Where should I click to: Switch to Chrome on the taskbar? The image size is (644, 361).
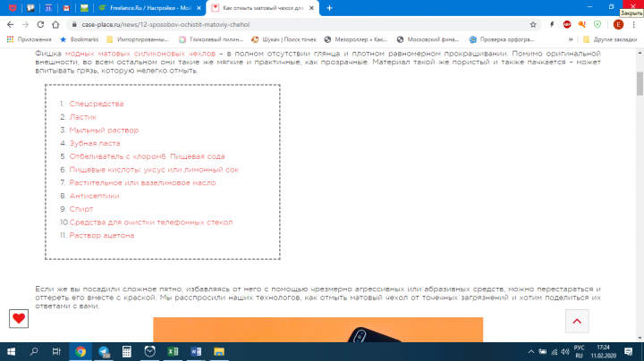(80, 351)
